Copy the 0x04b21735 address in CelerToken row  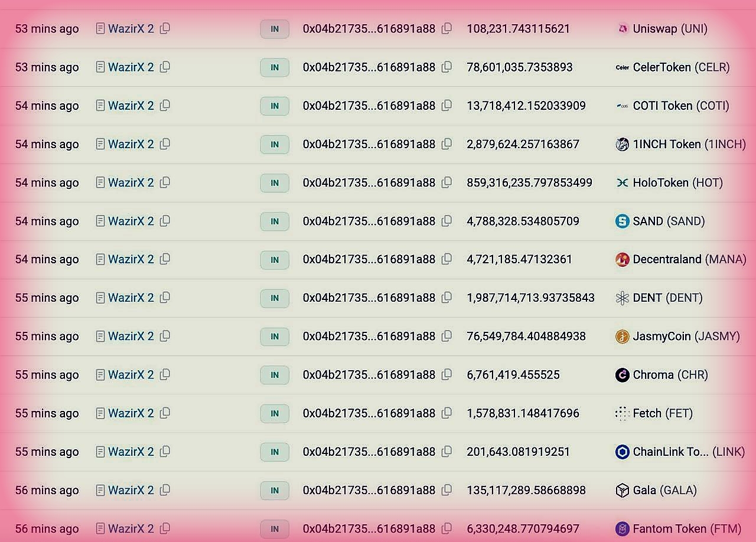(x=447, y=67)
